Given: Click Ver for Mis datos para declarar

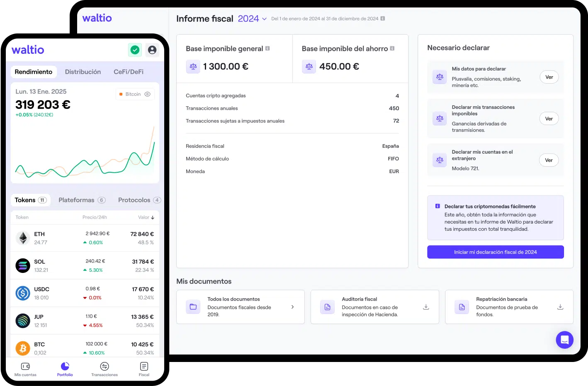Looking at the screenshot, I should pyautogui.click(x=549, y=77).
